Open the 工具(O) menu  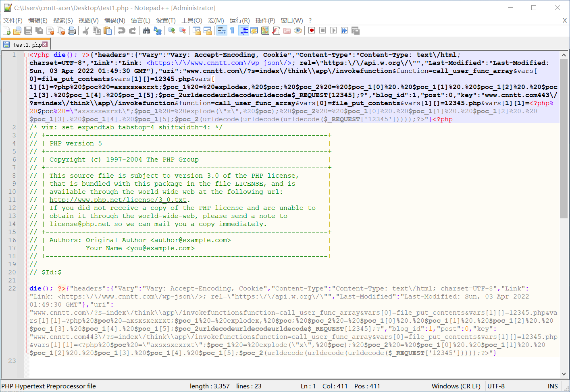click(x=191, y=20)
